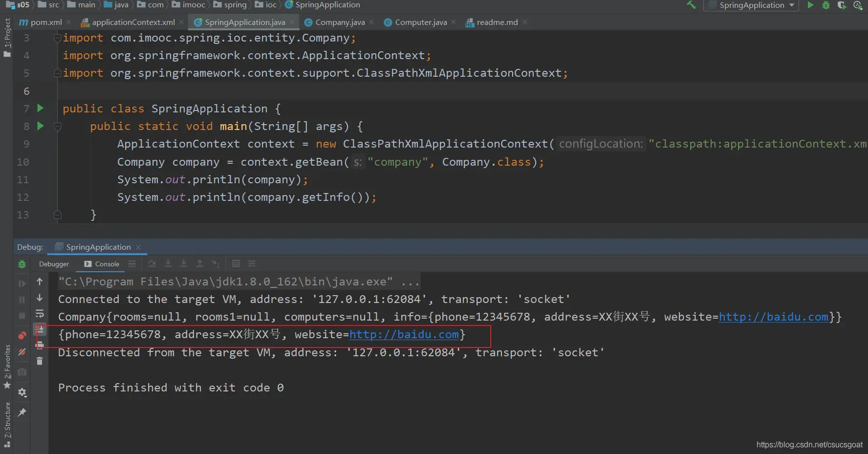Toggle soft-wrap in the console output
Image resolution: width=868 pixels, height=454 pixels.
(40, 314)
